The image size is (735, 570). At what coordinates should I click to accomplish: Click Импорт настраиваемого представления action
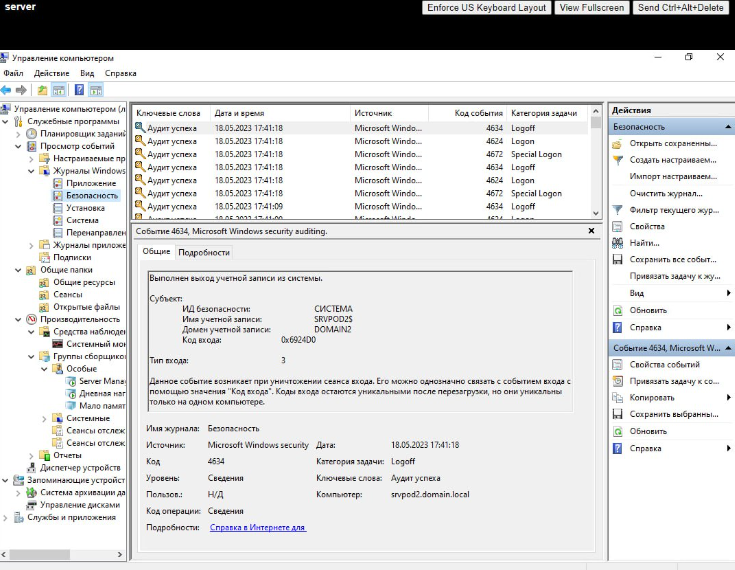(x=673, y=176)
